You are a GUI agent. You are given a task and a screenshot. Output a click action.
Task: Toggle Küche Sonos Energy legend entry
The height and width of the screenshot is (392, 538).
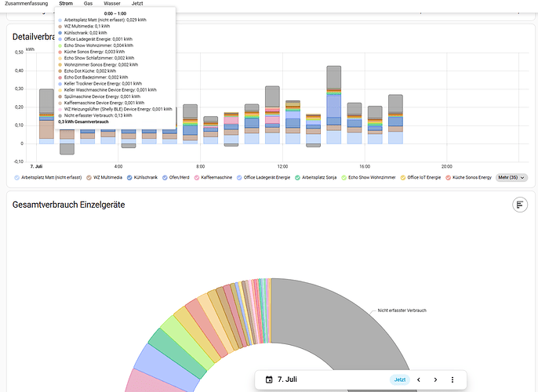468,177
